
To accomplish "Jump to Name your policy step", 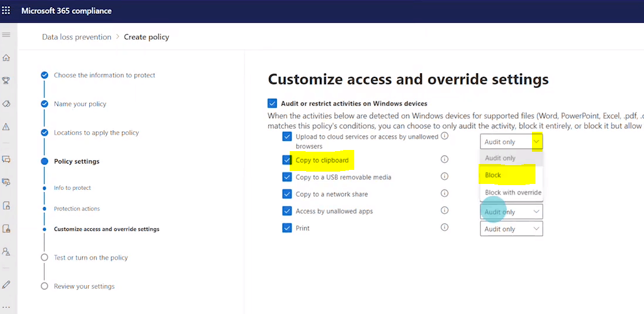I will point(80,104).
